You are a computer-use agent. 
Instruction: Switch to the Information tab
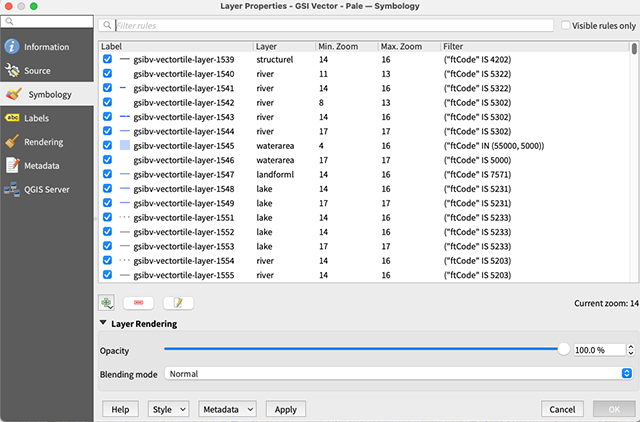(47, 47)
